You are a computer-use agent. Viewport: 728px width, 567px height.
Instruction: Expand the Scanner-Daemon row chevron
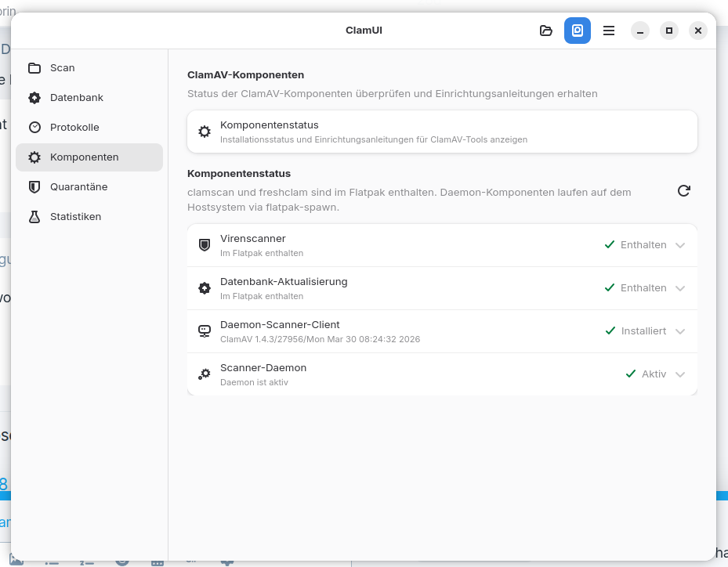click(680, 374)
